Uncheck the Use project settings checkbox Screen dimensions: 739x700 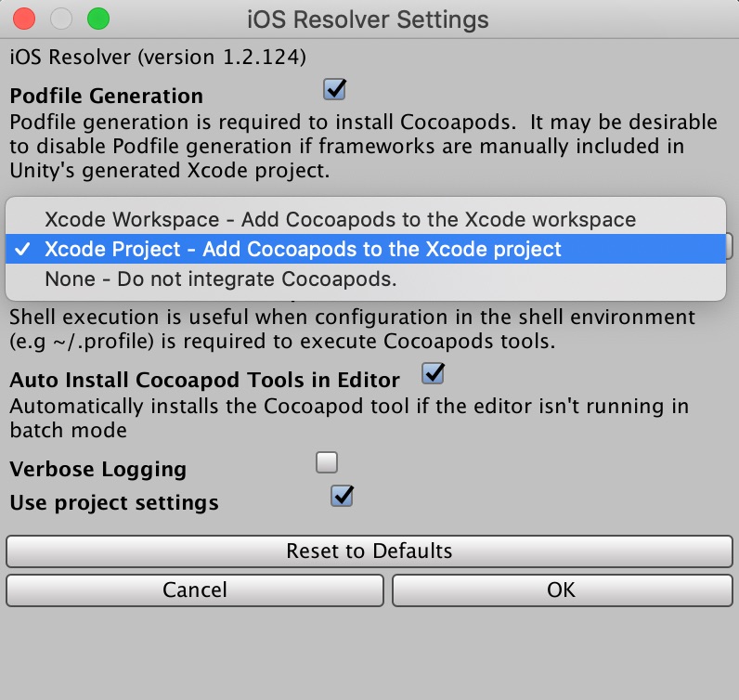tap(342, 496)
